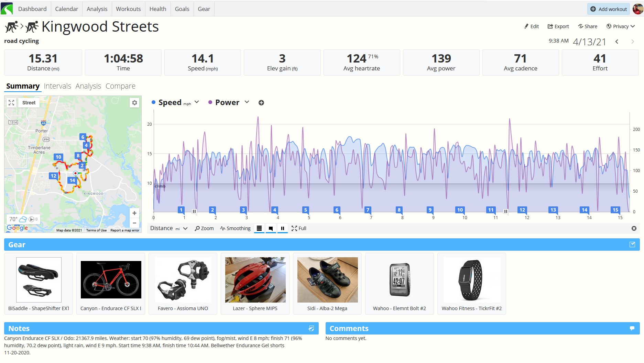Add a comment via Comments icon

632,328
